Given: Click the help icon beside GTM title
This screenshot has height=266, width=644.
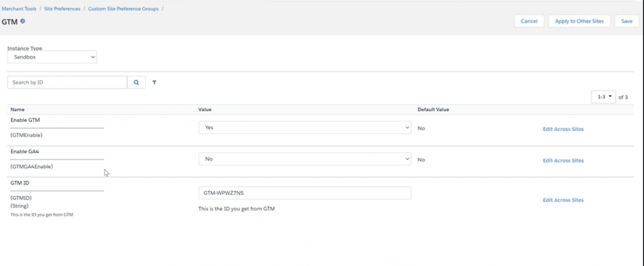Looking at the screenshot, I should (x=23, y=21).
